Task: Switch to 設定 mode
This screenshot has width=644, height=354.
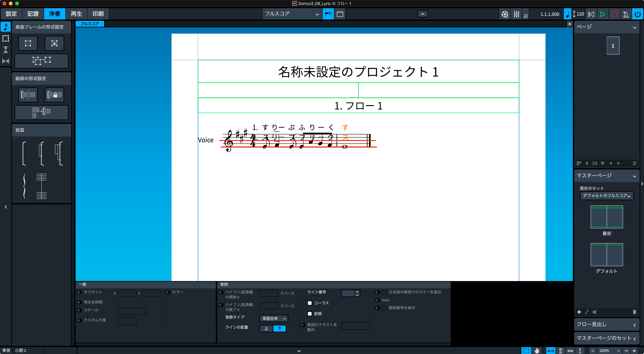Action: click(11, 14)
